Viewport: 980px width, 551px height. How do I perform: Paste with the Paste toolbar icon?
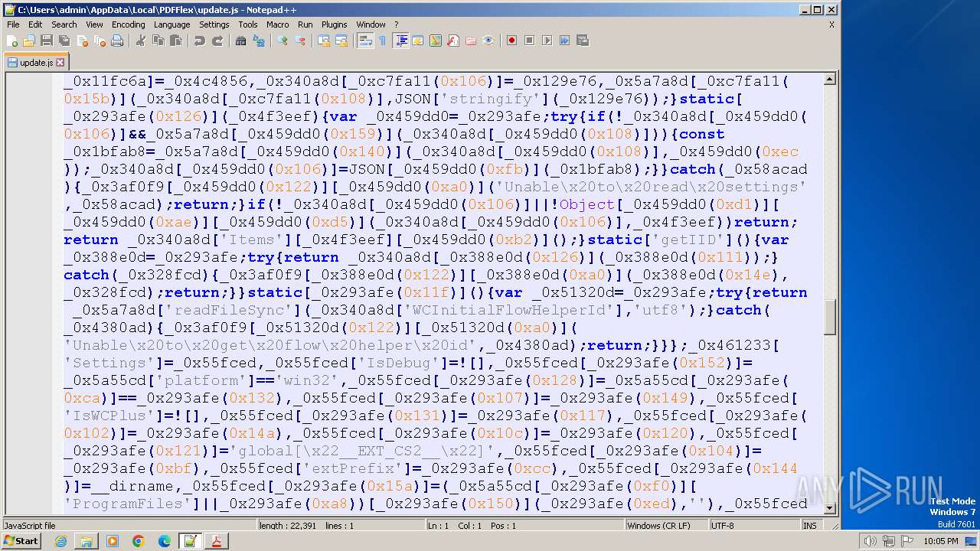click(x=175, y=41)
